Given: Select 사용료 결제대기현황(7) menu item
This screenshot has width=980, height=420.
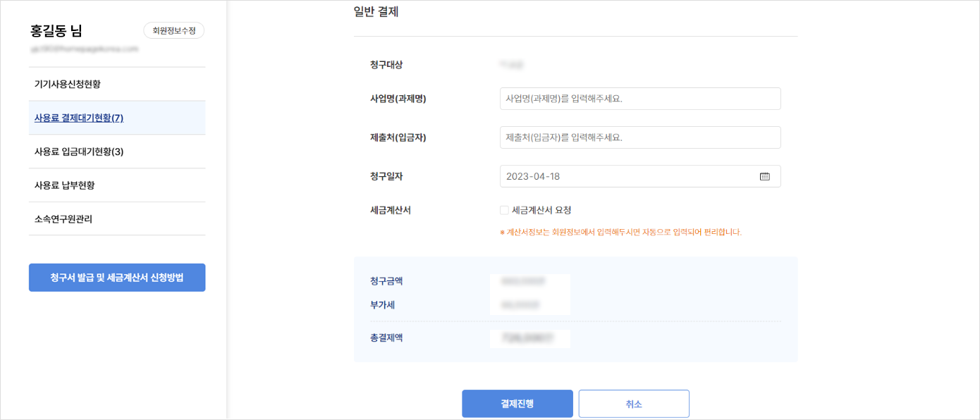Looking at the screenshot, I should [x=79, y=118].
